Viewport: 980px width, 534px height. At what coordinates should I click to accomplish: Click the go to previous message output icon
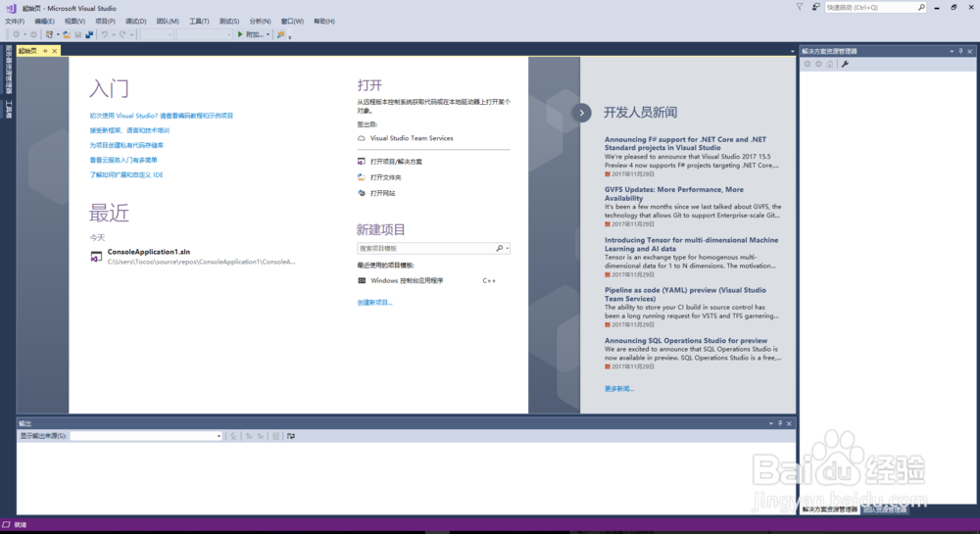(249, 436)
